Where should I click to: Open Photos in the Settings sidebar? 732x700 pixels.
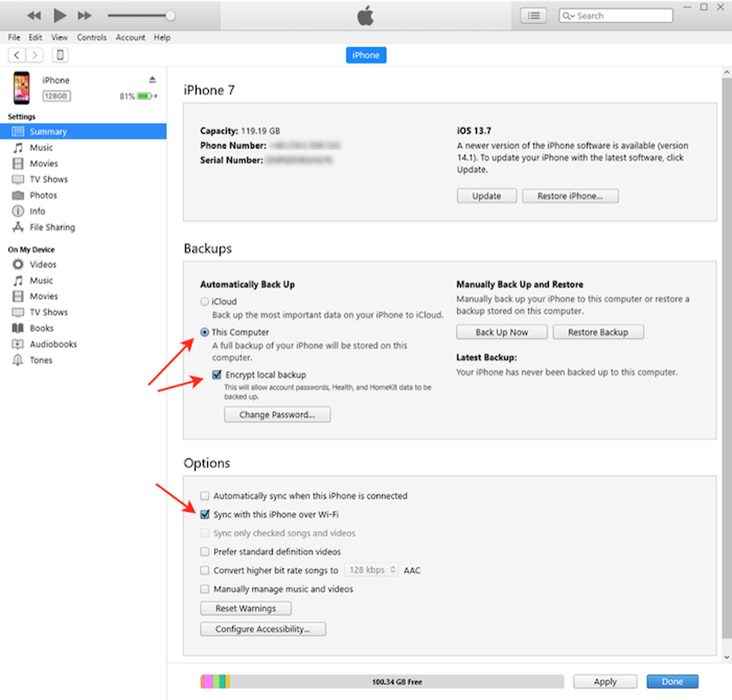43,195
